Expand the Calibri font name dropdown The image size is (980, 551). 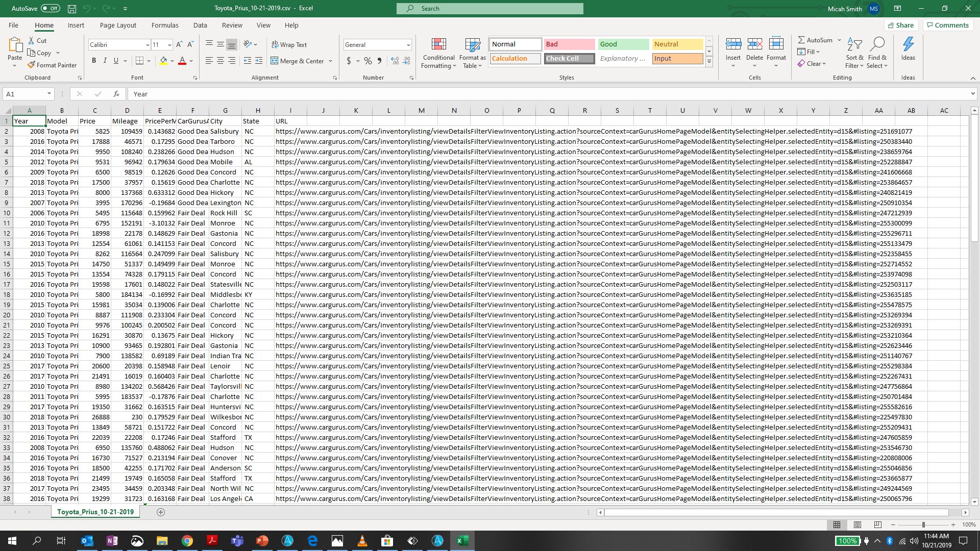coord(148,45)
